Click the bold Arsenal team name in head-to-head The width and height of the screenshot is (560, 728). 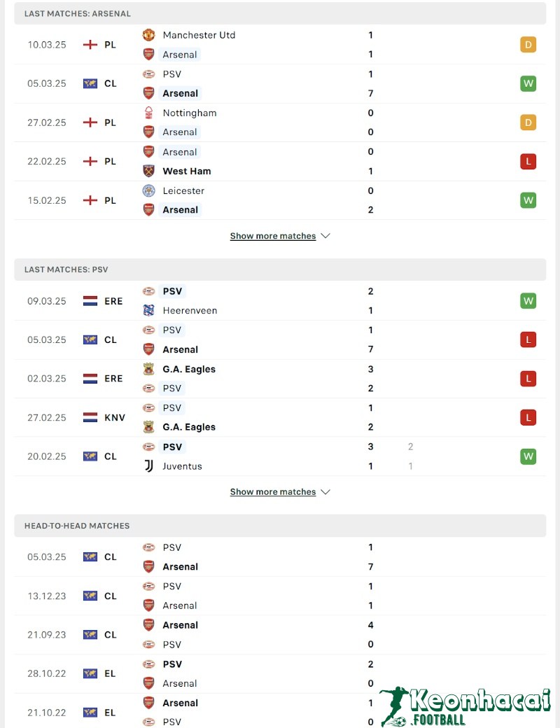[181, 566]
